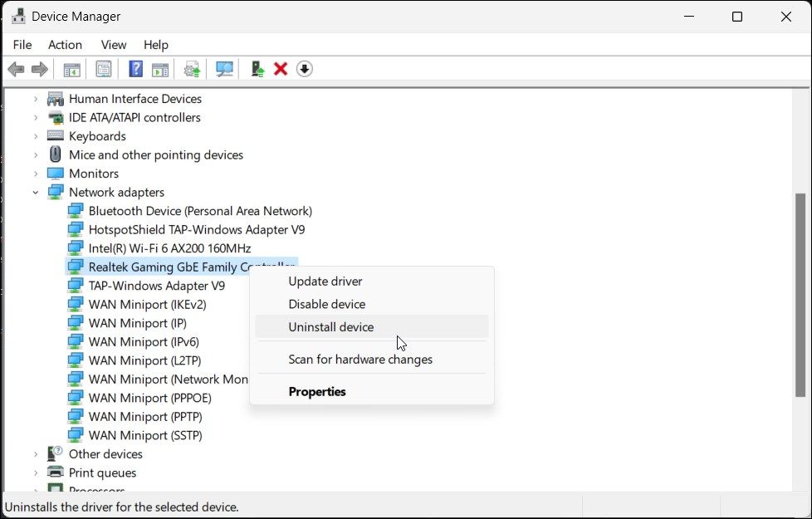Select Update driver in the context menu
Screen dimensions: 812x519
(x=324, y=281)
